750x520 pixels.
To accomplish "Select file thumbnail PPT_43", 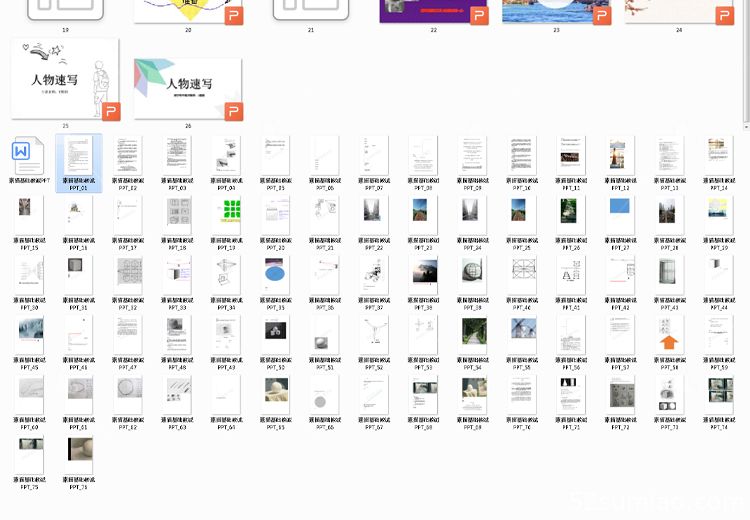I will (670, 275).
